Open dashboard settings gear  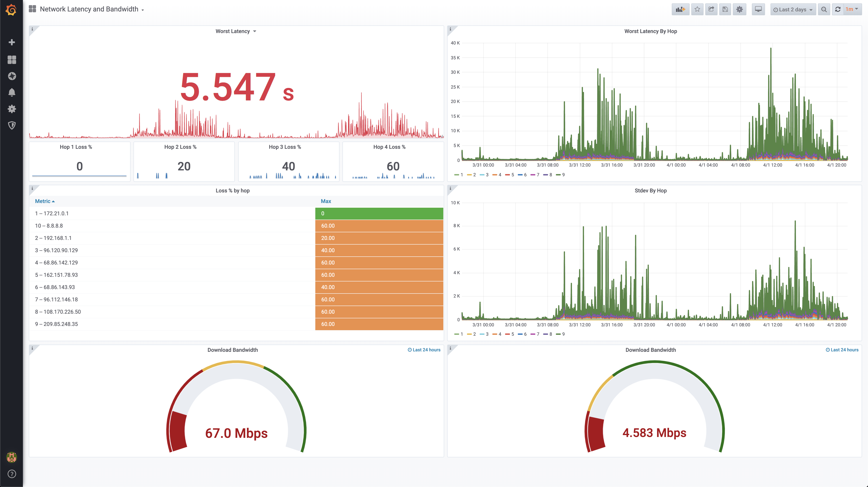point(740,9)
